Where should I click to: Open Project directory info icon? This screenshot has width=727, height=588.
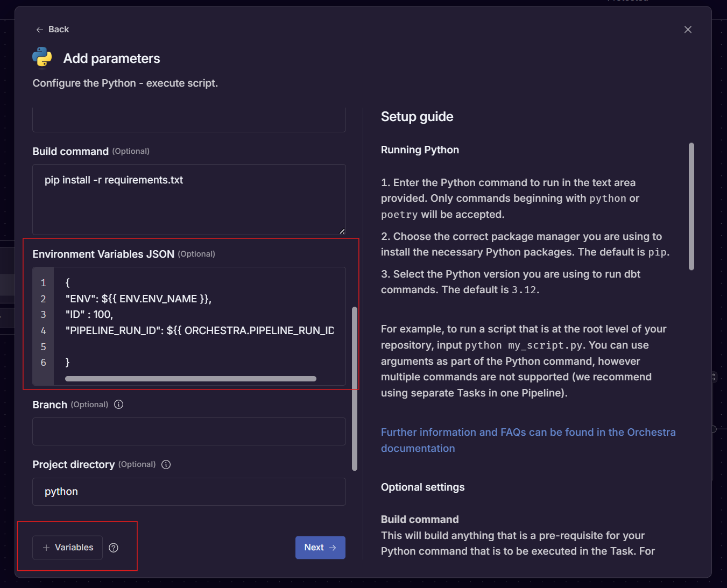tap(166, 465)
